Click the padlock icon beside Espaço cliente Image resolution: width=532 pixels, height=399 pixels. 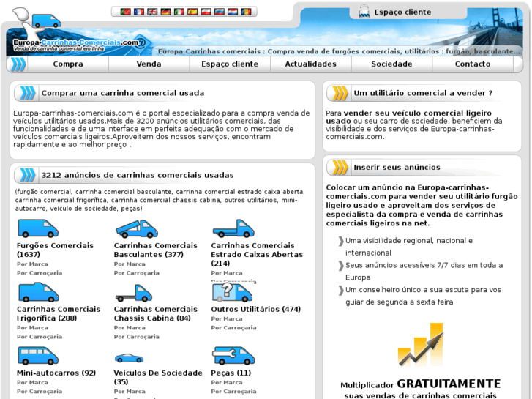pyautogui.click(x=364, y=11)
